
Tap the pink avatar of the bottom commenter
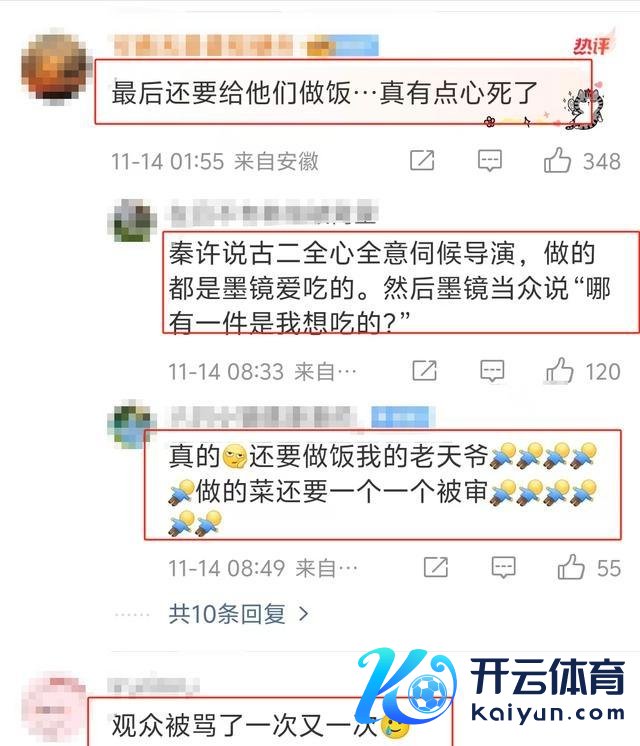point(55,707)
